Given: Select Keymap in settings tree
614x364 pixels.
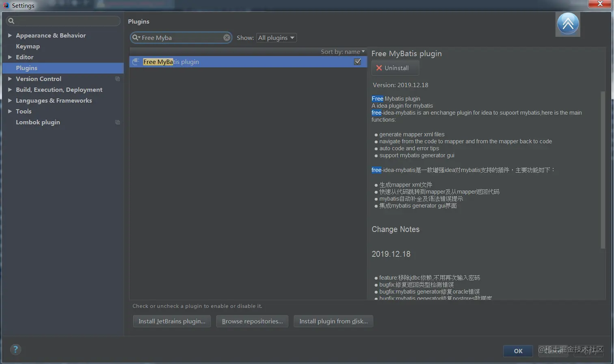Looking at the screenshot, I should click(x=28, y=46).
